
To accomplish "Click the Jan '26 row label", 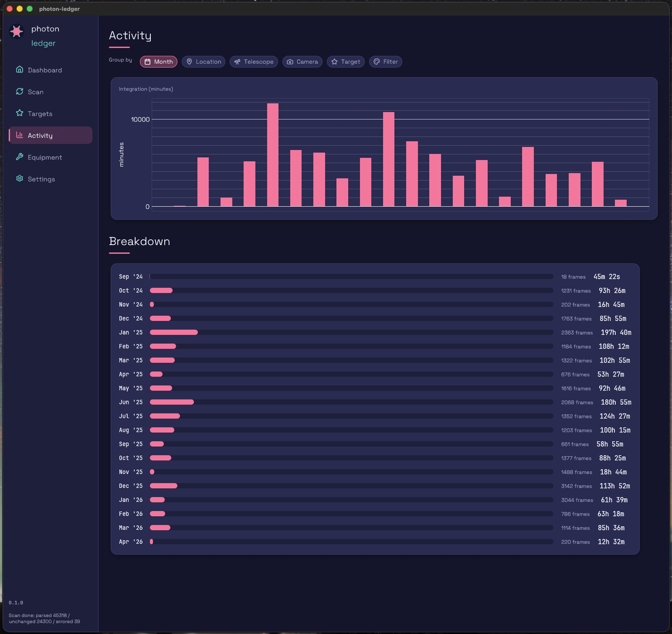I will pos(131,500).
